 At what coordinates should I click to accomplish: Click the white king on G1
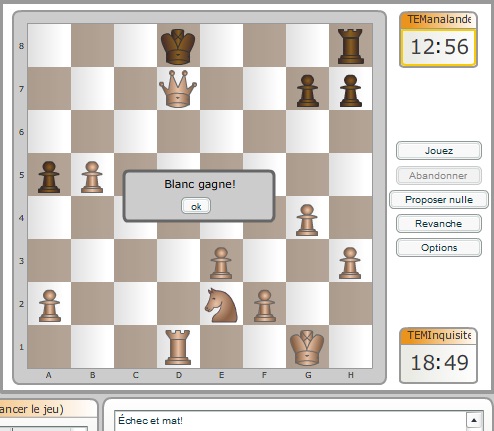tap(307, 347)
